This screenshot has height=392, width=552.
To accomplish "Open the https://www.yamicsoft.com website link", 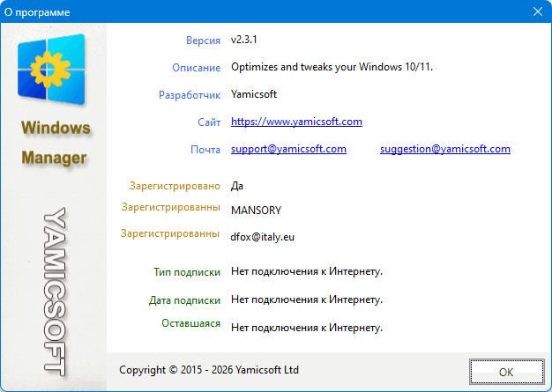I will click(x=296, y=122).
